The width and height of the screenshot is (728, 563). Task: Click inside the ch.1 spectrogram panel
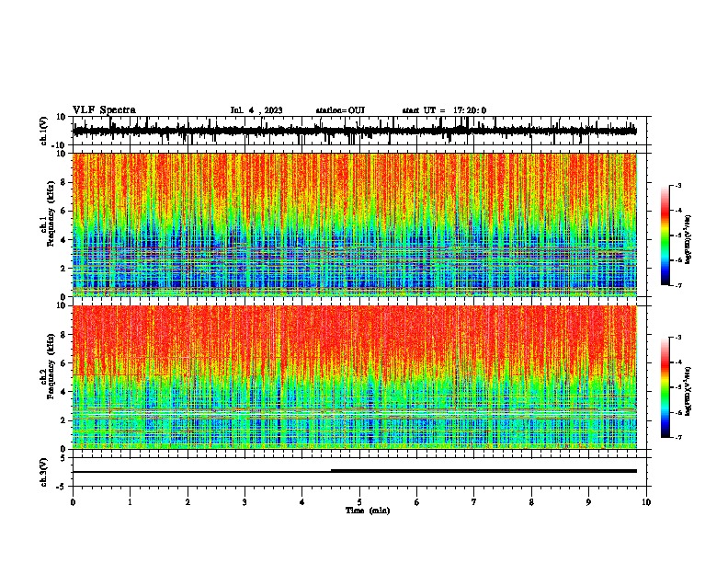coord(354,224)
